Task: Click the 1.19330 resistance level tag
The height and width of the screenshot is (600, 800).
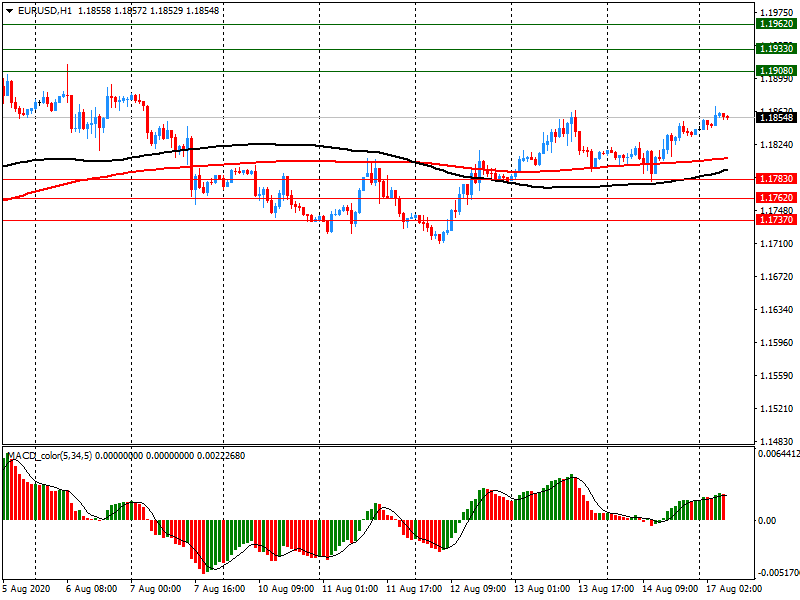Action: click(x=776, y=48)
